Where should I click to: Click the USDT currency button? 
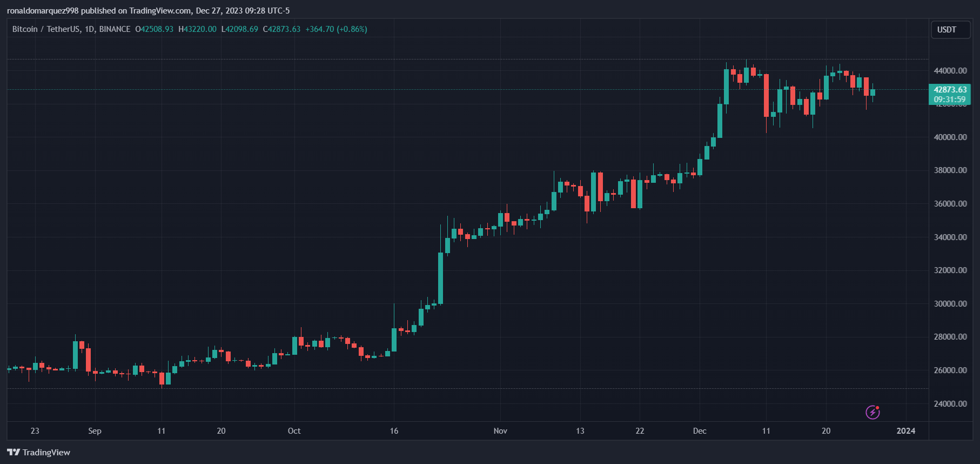point(950,29)
